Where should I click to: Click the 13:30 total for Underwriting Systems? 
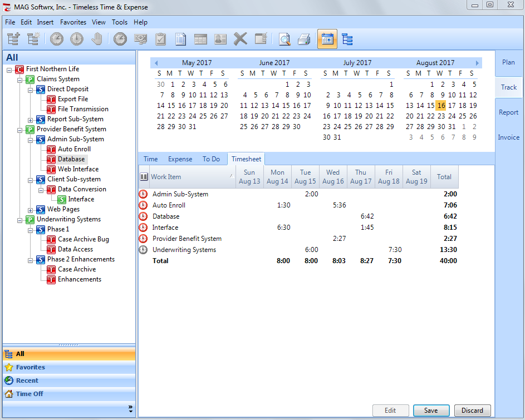coord(448,250)
